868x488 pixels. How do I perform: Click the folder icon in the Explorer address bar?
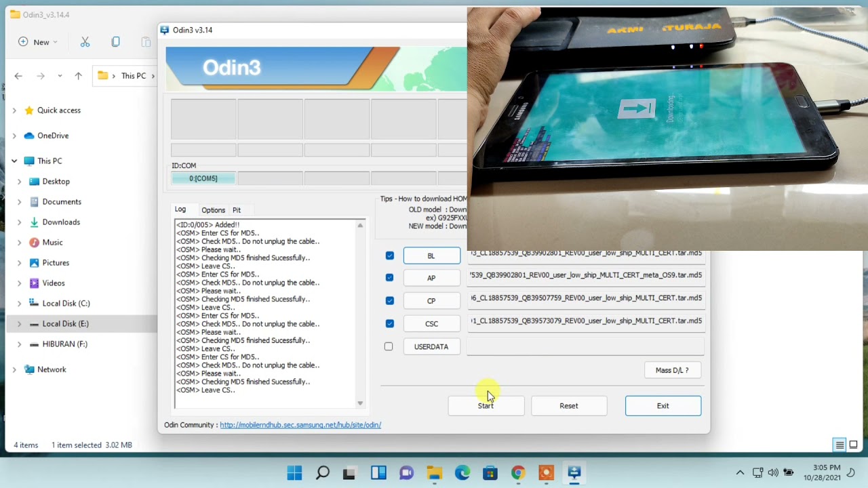(103, 76)
